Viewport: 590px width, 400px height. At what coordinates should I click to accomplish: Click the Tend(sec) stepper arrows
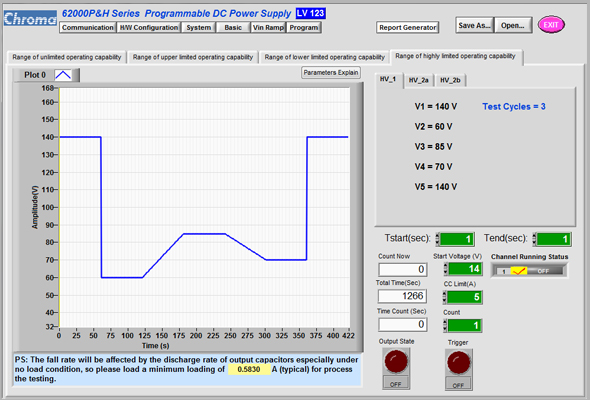pyautogui.click(x=534, y=239)
